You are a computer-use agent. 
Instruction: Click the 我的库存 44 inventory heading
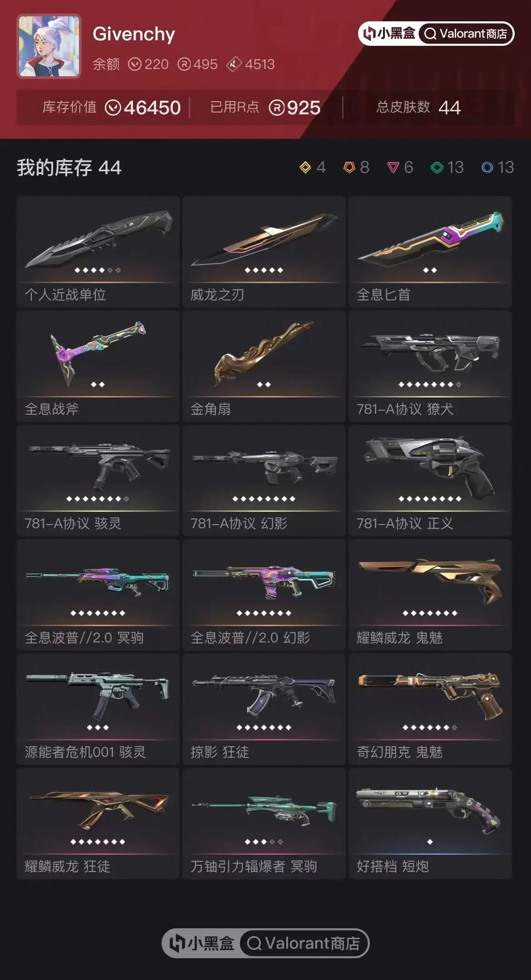coord(69,167)
